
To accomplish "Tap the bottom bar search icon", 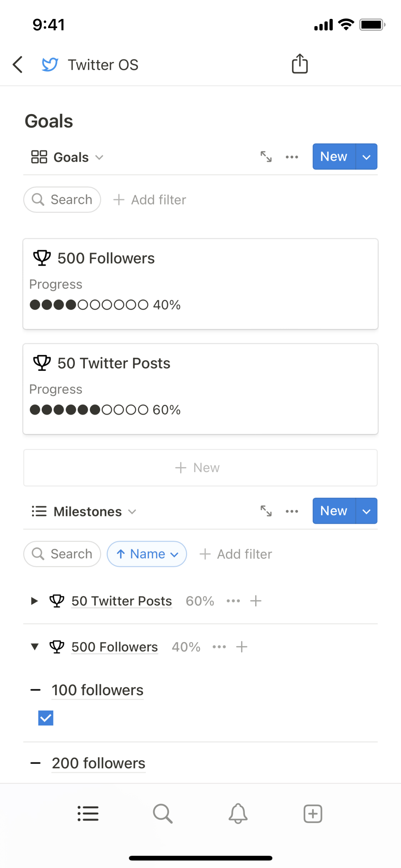I will 163,814.
